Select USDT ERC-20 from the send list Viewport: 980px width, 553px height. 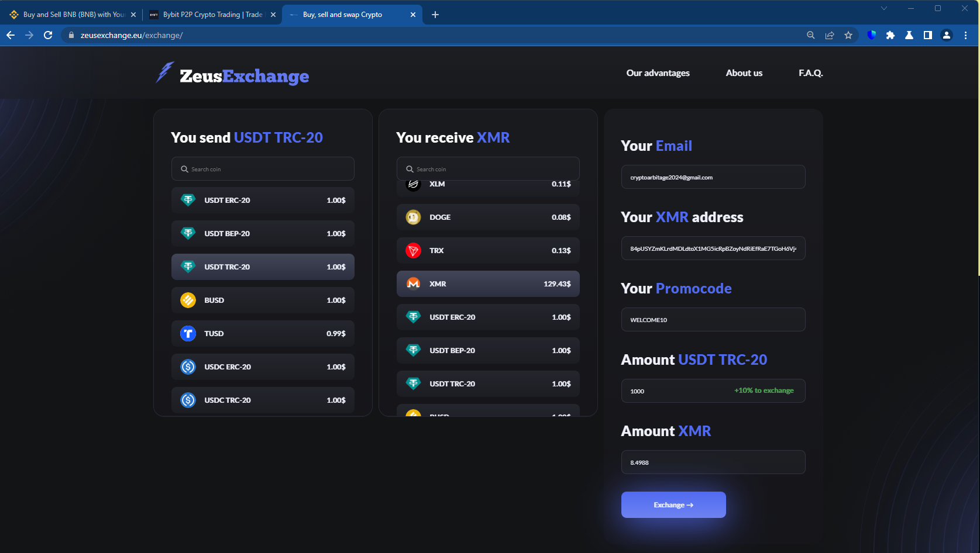[x=262, y=200]
